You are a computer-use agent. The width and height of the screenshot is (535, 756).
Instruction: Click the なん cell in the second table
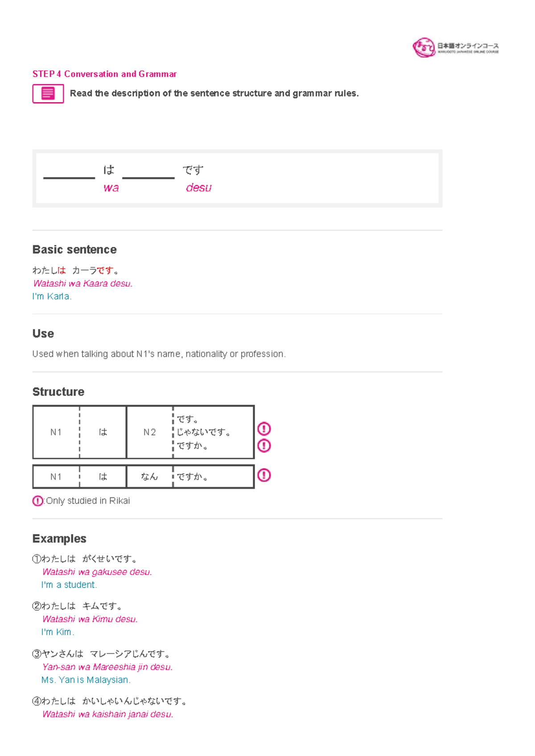pyautogui.click(x=150, y=477)
